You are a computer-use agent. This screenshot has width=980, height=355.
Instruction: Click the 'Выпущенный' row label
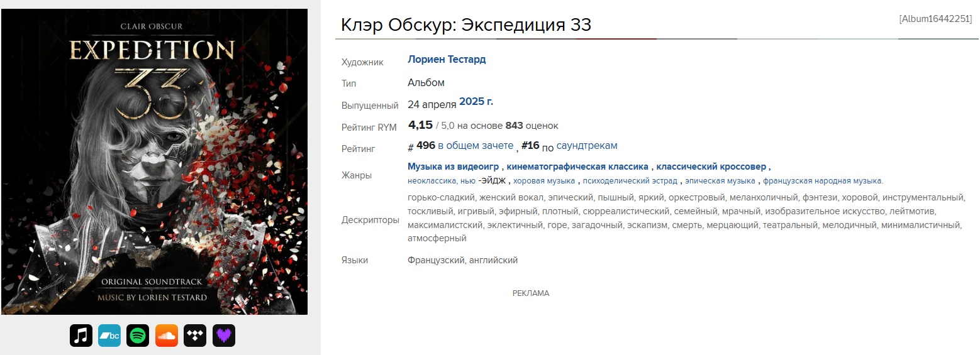[x=370, y=106]
